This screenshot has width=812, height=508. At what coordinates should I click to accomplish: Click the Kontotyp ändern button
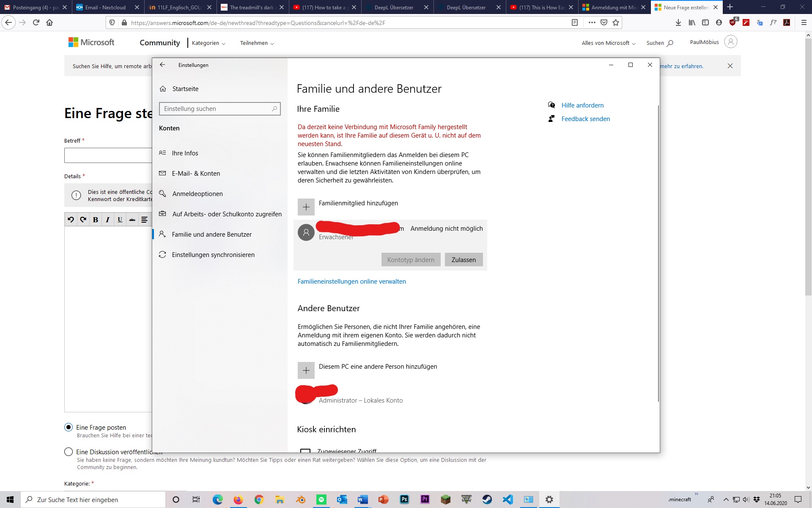point(411,260)
